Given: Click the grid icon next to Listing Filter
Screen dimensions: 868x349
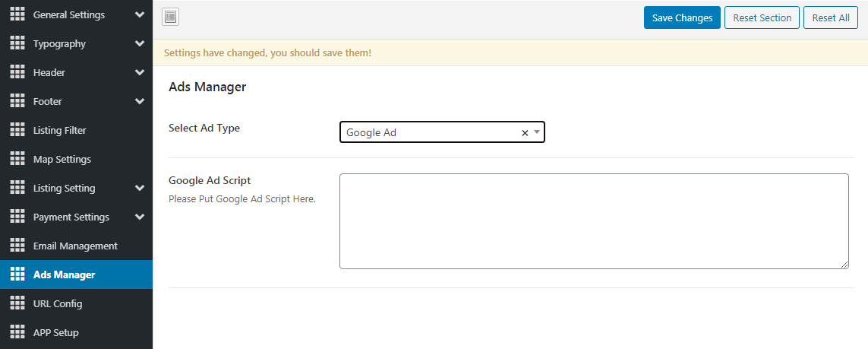Looking at the screenshot, I should [x=17, y=130].
